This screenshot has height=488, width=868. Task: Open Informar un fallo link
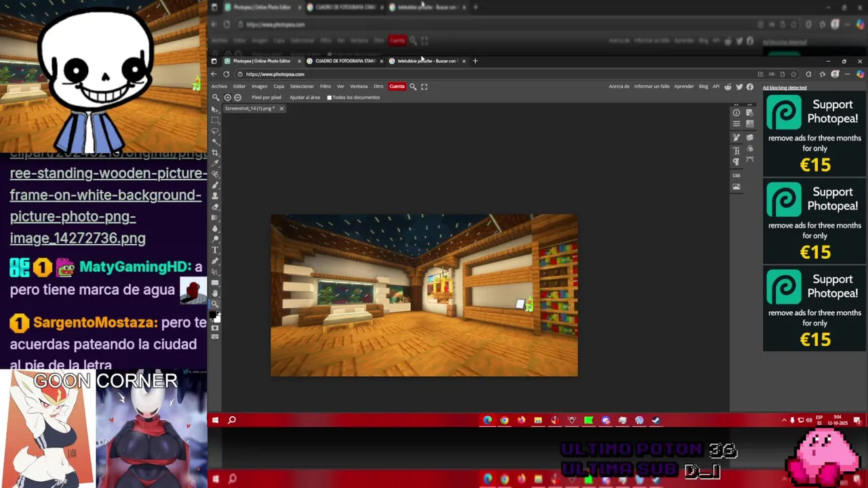click(652, 86)
